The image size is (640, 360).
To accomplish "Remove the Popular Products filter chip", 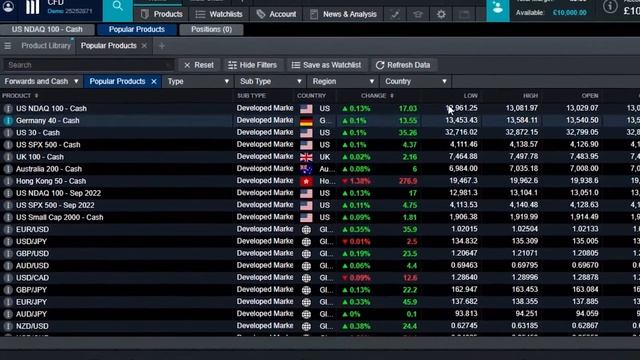I will point(154,82).
